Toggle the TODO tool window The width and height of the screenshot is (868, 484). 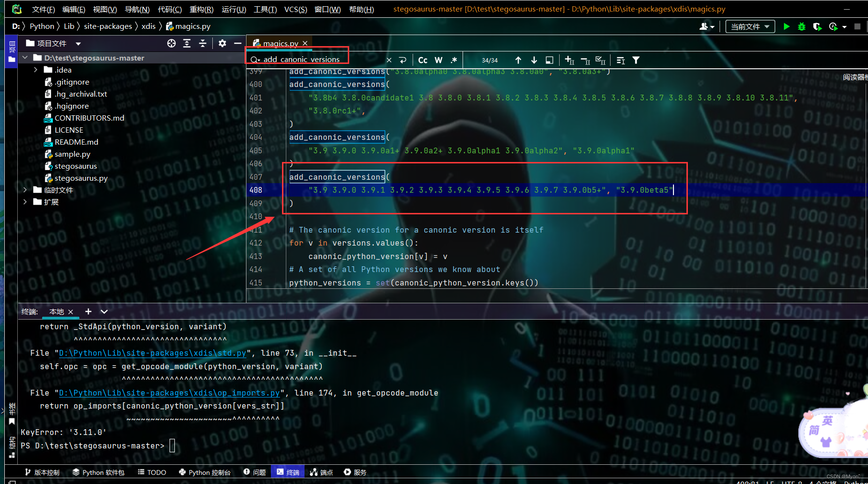coord(152,472)
